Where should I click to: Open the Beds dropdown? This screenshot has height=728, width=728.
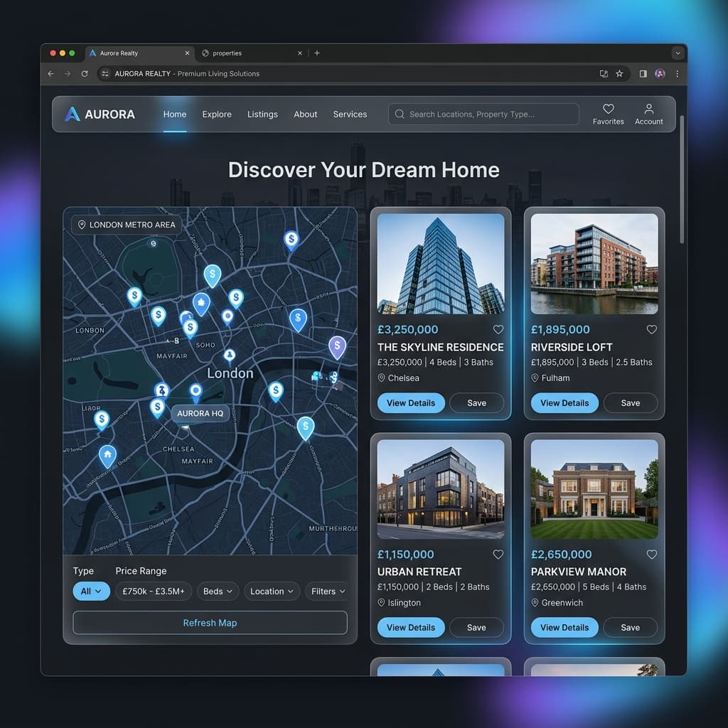point(218,591)
